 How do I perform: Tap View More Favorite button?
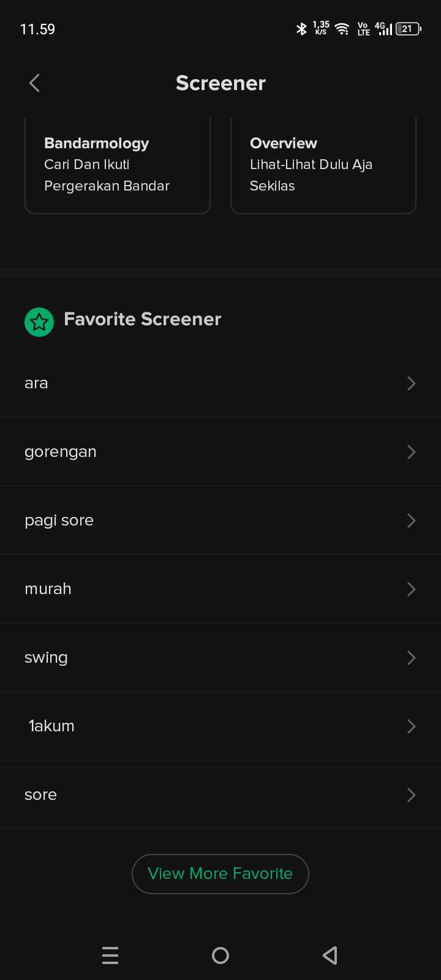point(221,873)
